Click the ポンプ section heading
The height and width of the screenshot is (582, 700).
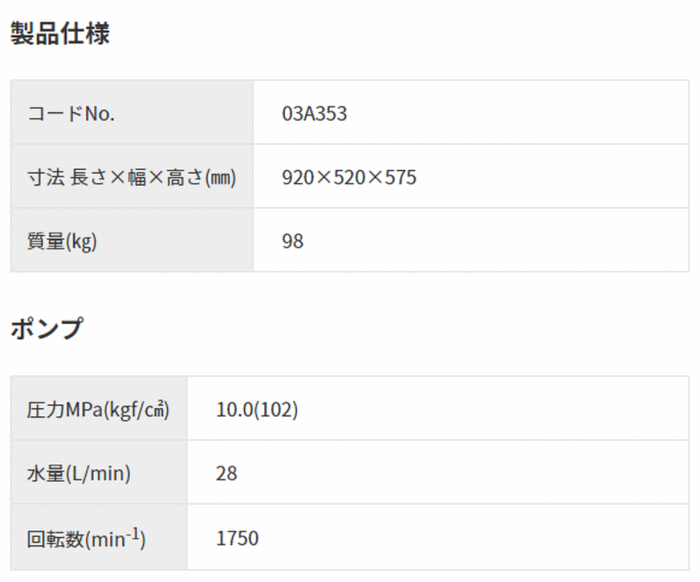click(x=47, y=329)
